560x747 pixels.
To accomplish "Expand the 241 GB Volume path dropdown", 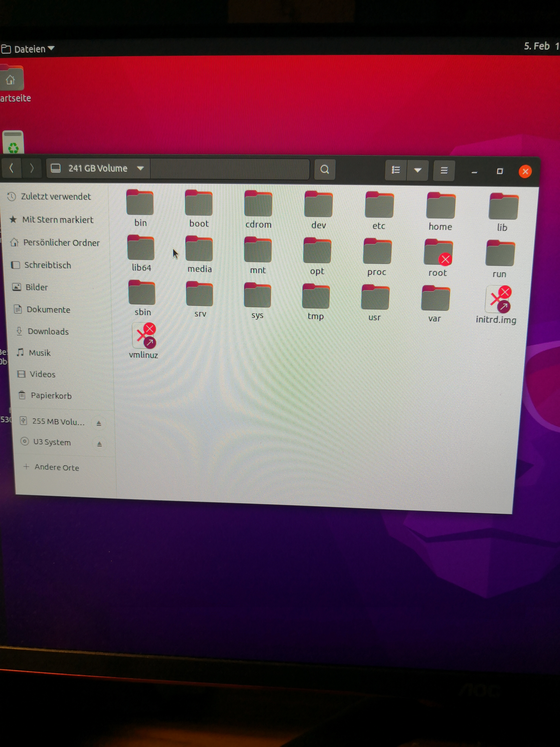I will pyautogui.click(x=140, y=168).
